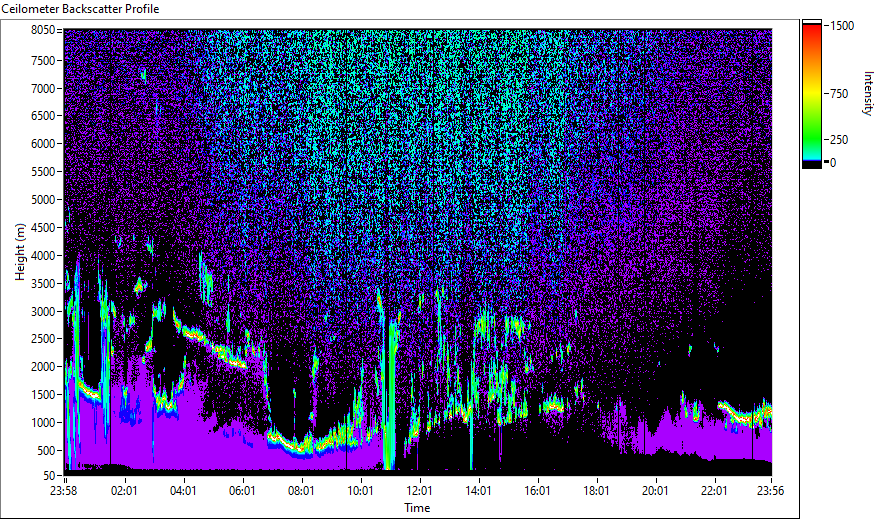Select the 7500 height axis value
Viewport: 878px width, 519px height.
coord(43,60)
